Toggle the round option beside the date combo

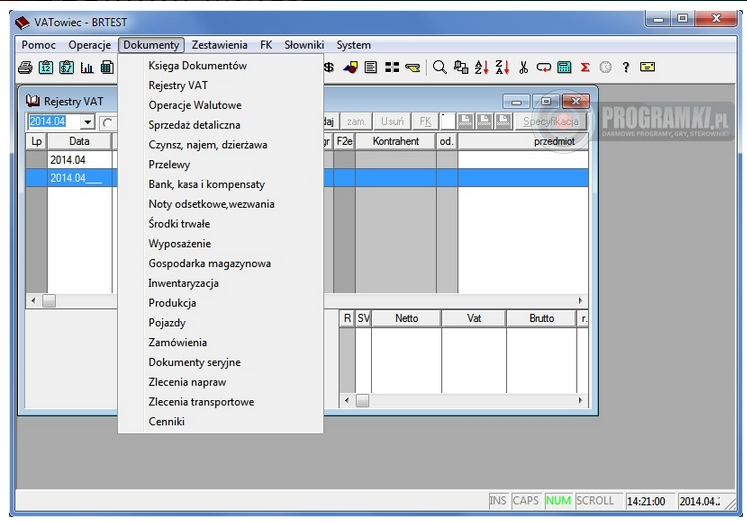[x=108, y=122]
